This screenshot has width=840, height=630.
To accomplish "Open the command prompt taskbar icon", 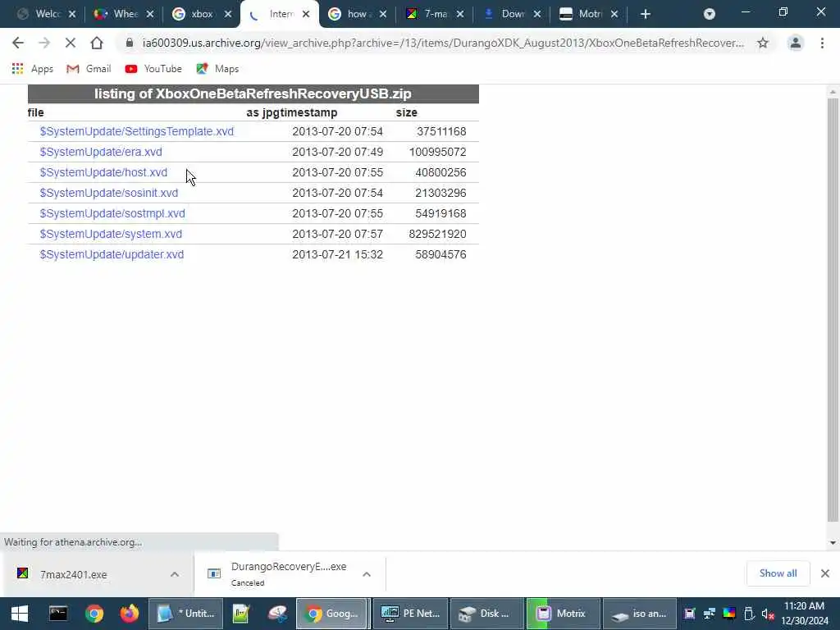I will (x=58, y=614).
